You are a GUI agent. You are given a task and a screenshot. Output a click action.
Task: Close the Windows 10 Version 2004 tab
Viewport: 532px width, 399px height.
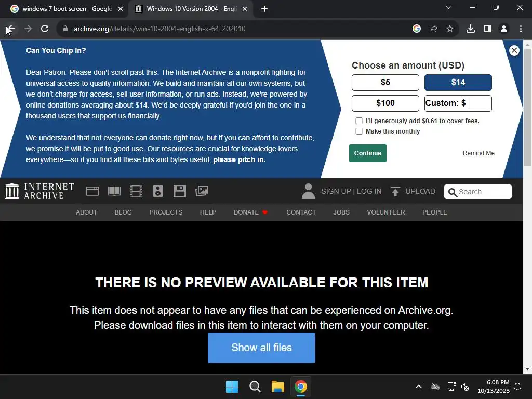245,9
